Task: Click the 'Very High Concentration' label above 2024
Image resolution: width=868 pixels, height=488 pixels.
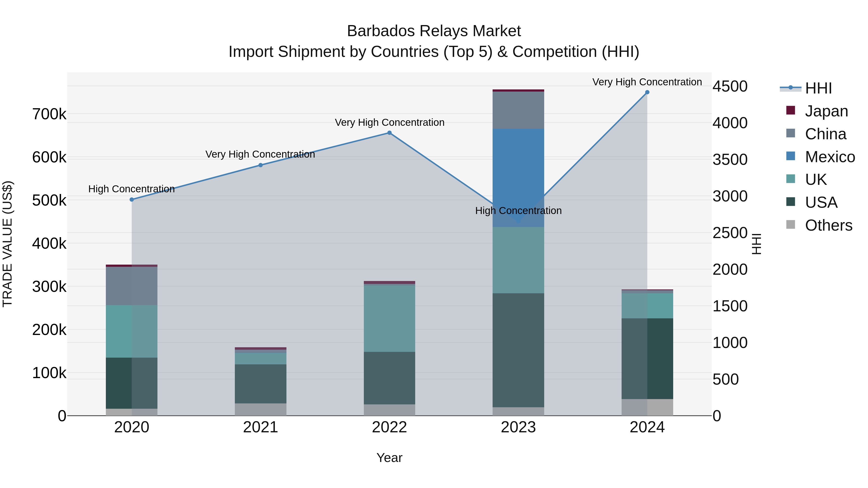Action: click(x=647, y=82)
